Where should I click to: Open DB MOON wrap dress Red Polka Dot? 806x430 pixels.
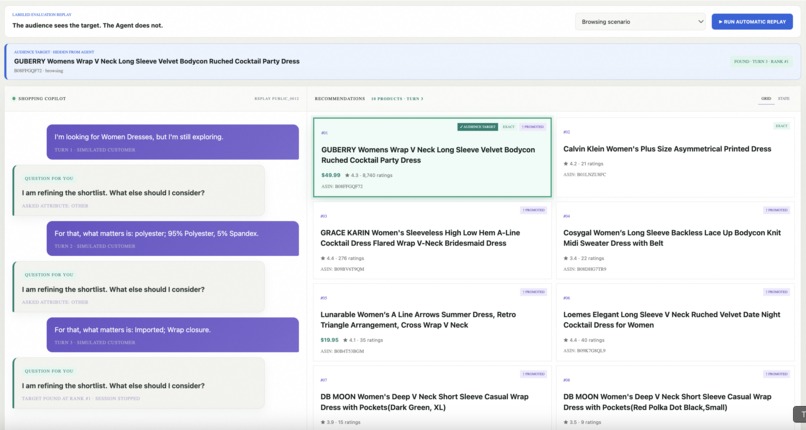click(667, 402)
